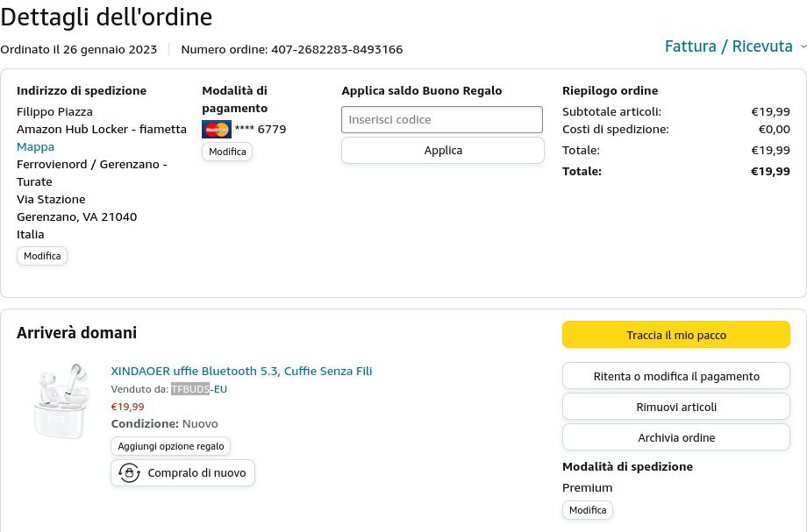Click Modifica under shipping address
807x532 pixels.
pos(42,256)
